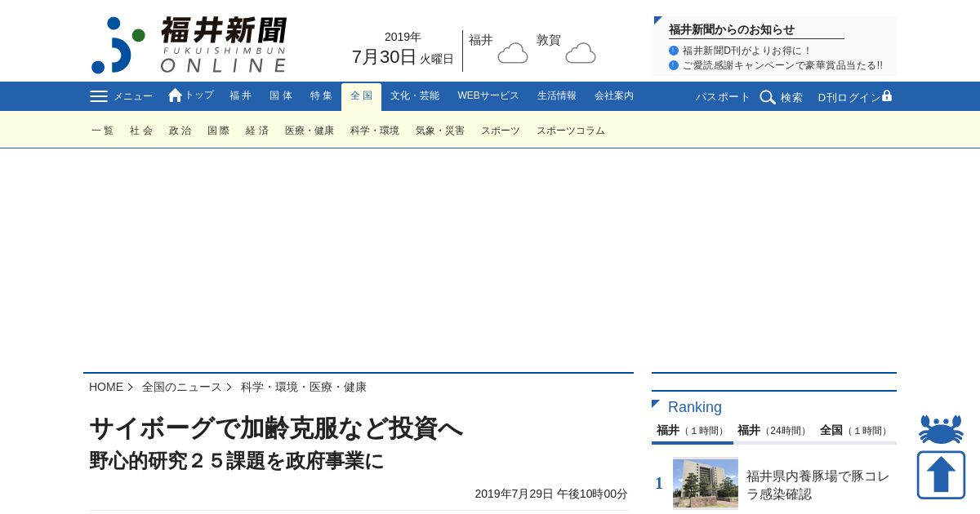Click the HOME breadcrumb link
980x514 pixels.
tap(106, 387)
